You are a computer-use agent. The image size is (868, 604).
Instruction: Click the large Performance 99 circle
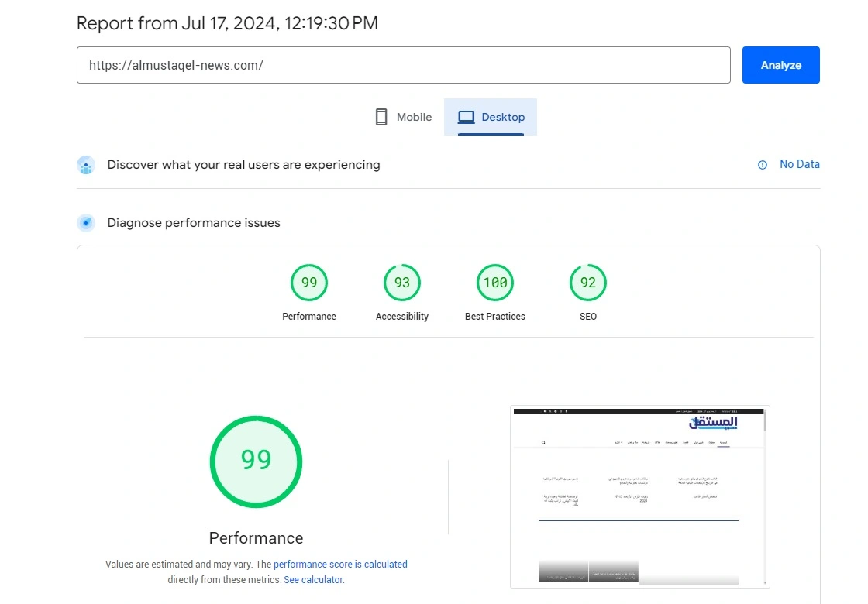click(256, 462)
